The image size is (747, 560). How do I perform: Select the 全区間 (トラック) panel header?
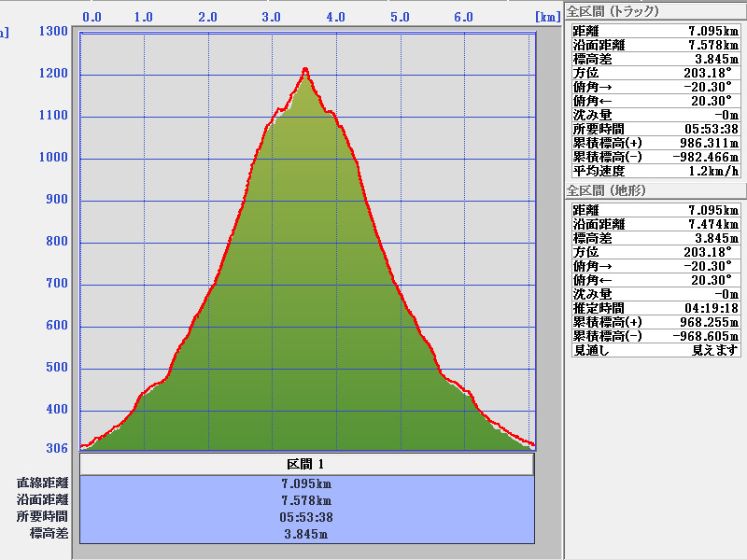coord(613,11)
